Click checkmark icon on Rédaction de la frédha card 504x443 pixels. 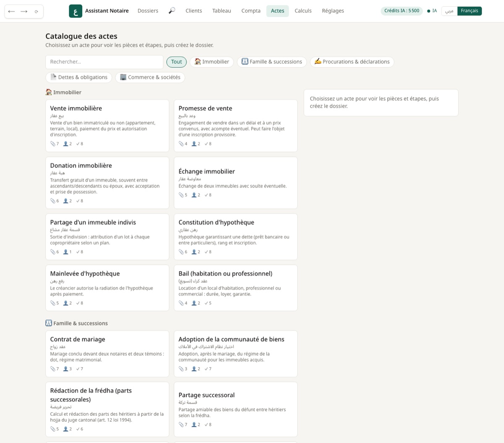(x=78, y=429)
